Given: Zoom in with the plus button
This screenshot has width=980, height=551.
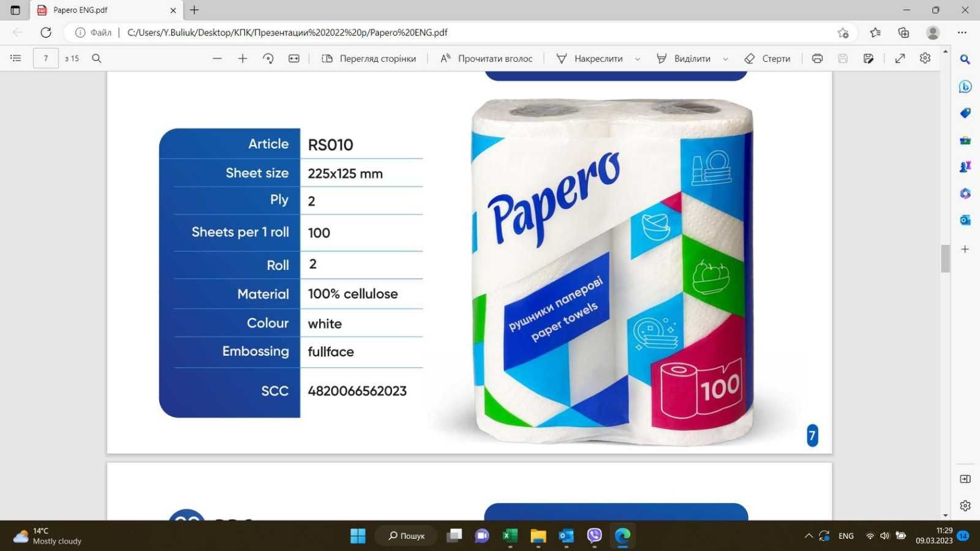Looking at the screenshot, I should point(243,58).
